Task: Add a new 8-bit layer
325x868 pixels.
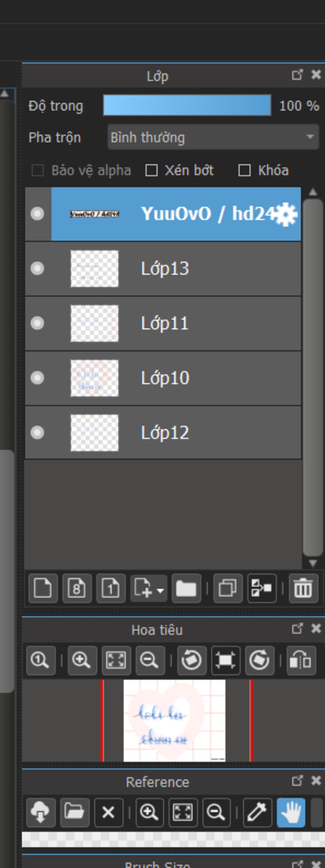Action: point(77,588)
